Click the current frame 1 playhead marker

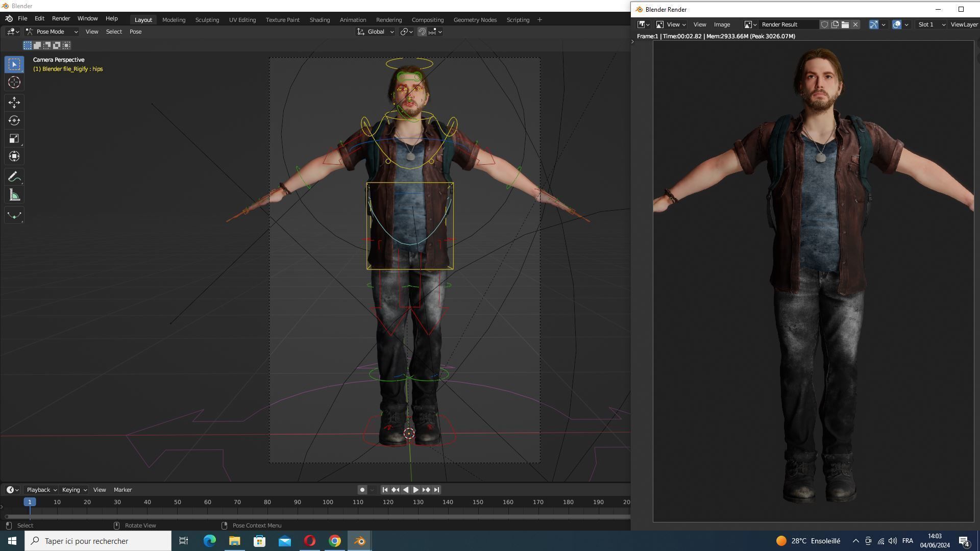(x=30, y=502)
